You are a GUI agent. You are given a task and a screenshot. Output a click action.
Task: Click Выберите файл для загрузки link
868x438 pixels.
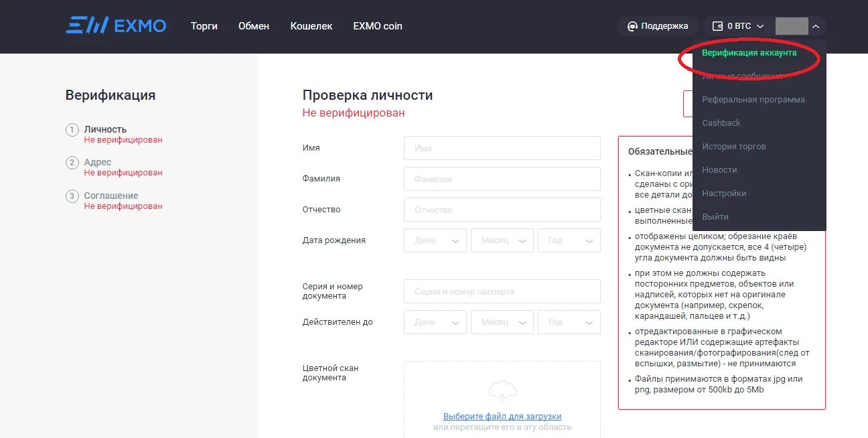[502, 416]
